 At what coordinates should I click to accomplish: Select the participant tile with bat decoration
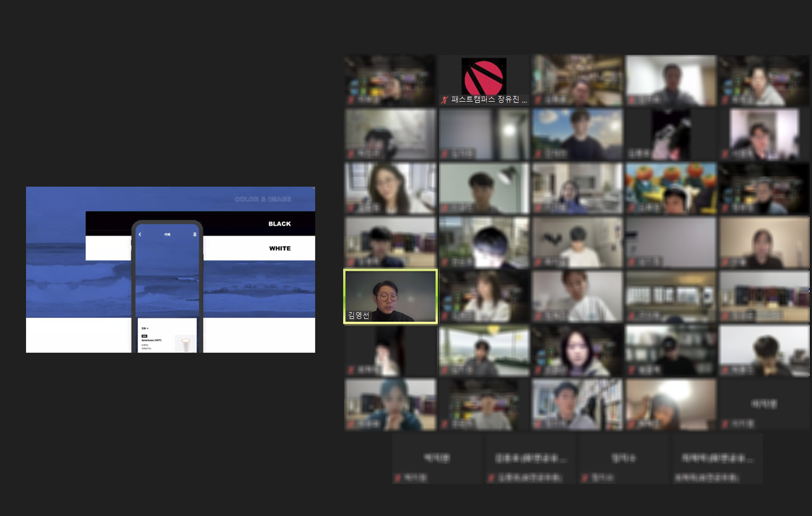[x=577, y=242]
